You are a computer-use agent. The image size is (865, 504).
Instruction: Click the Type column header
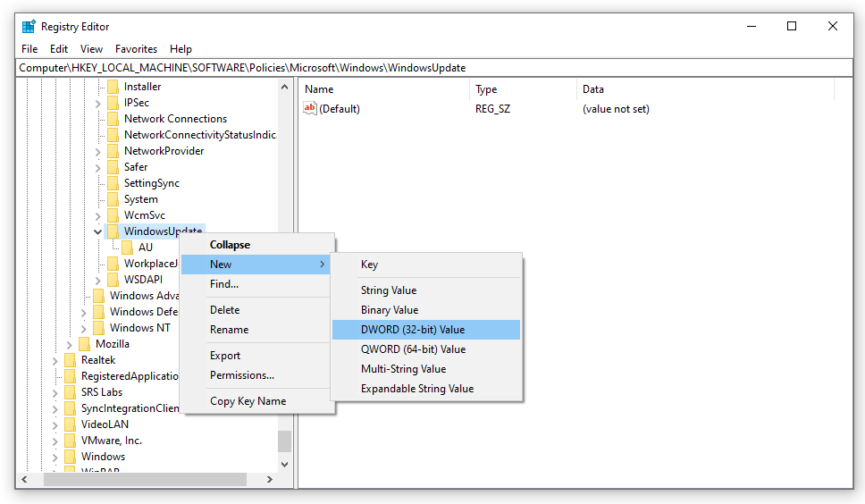(x=523, y=89)
